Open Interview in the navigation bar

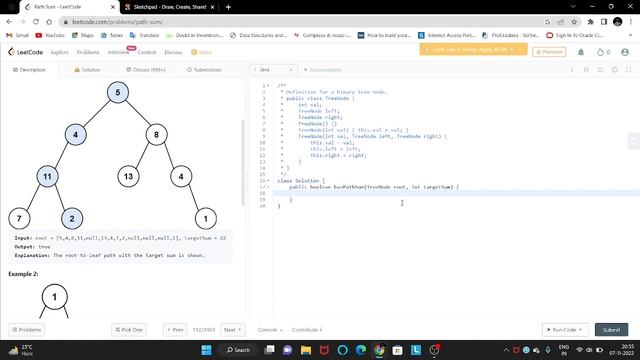pos(118,52)
